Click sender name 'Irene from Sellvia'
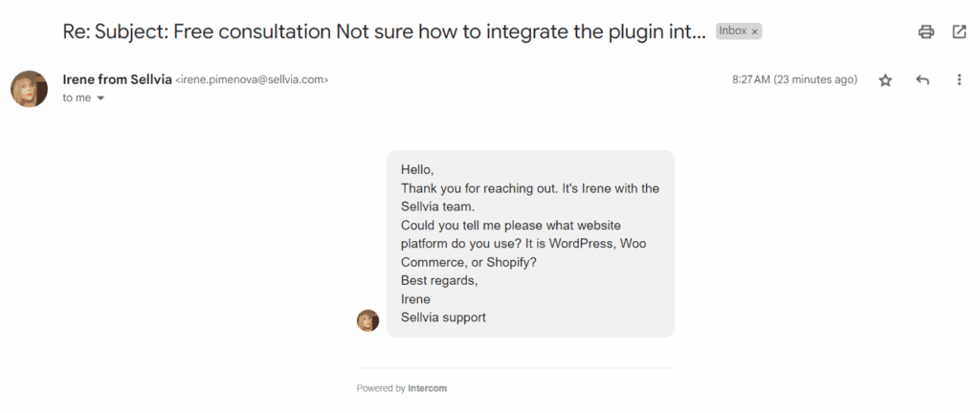Image resolution: width=980 pixels, height=413 pixels. pos(118,79)
